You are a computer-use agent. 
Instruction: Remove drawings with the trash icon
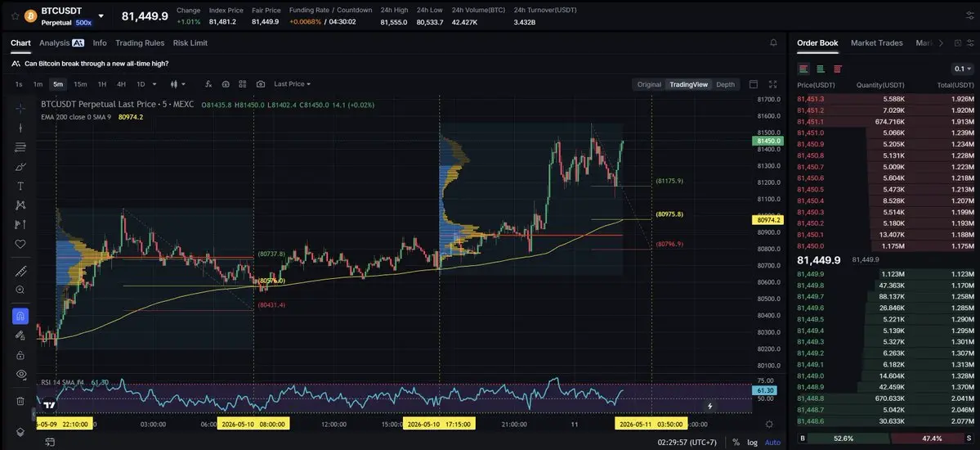click(x=20, y=401)
